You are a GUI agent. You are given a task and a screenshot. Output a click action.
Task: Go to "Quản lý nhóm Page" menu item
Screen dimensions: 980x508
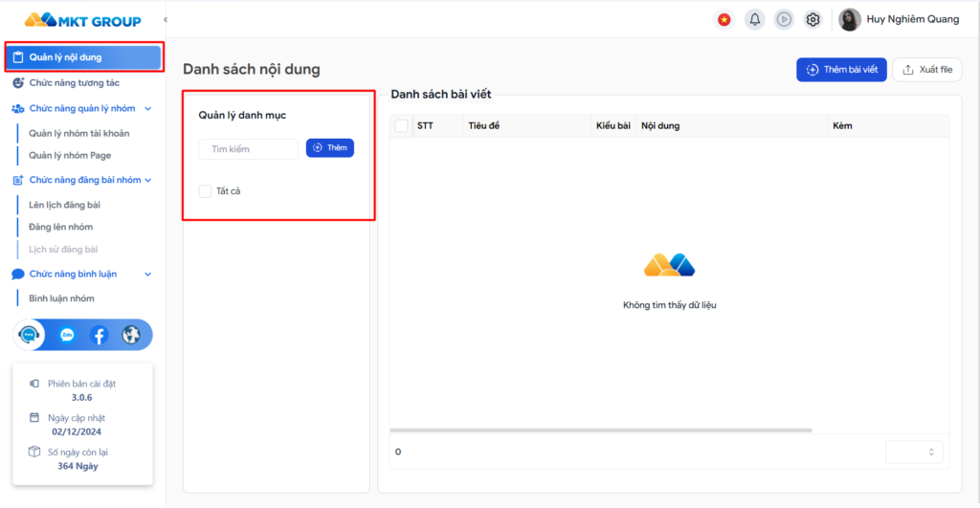(x=70, y=155)
